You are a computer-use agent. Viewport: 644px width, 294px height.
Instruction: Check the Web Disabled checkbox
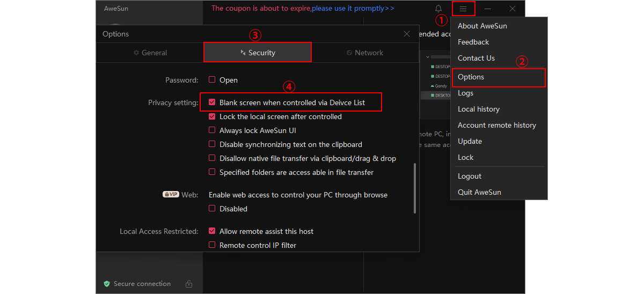click(212, 209)
